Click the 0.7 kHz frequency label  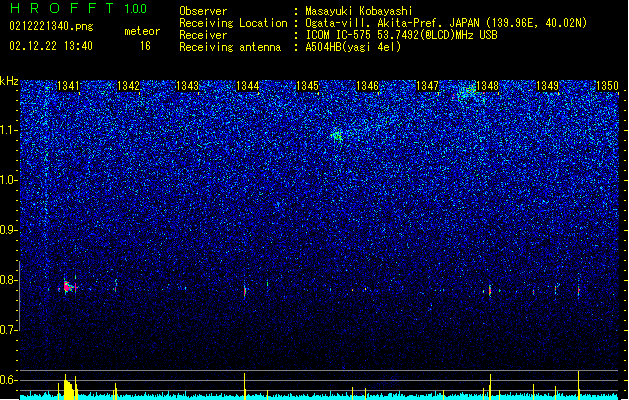pos(9,330)
